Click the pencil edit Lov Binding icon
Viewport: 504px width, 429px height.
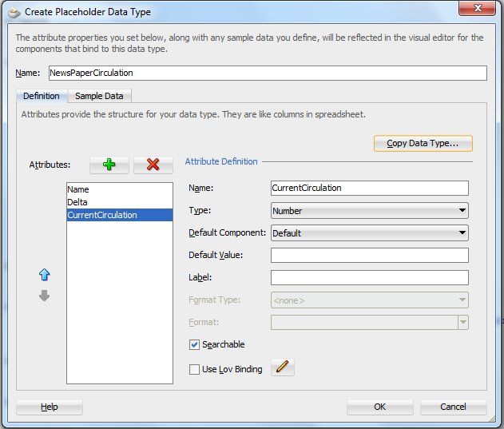pyautogui.click(x=283, y=367)
